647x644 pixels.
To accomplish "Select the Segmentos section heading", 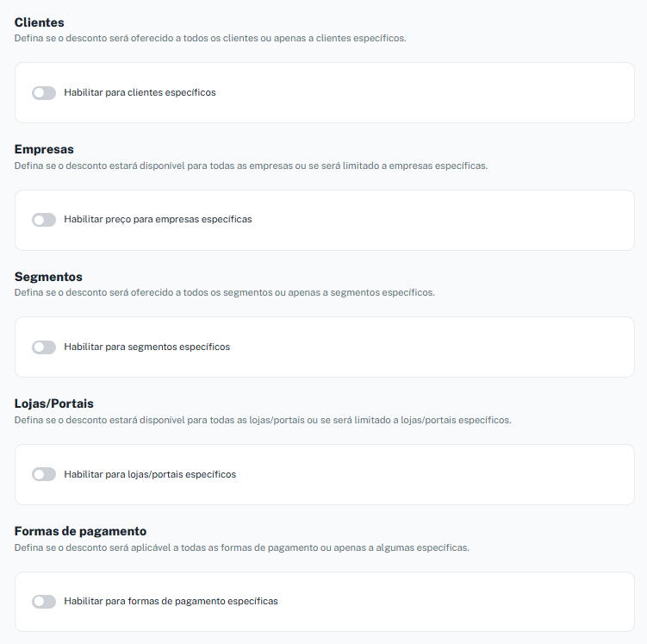I will pyautogui.click(x=48, y=277).
